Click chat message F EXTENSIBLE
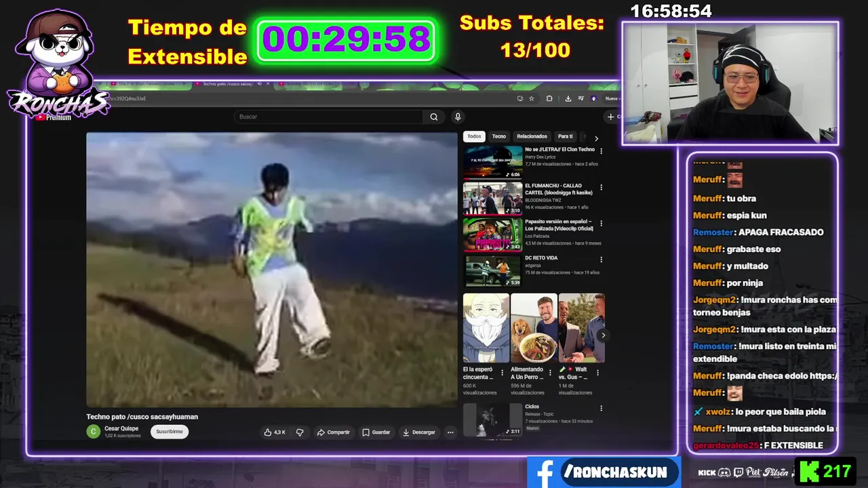The image size is (868, 488). click(793, 445)
